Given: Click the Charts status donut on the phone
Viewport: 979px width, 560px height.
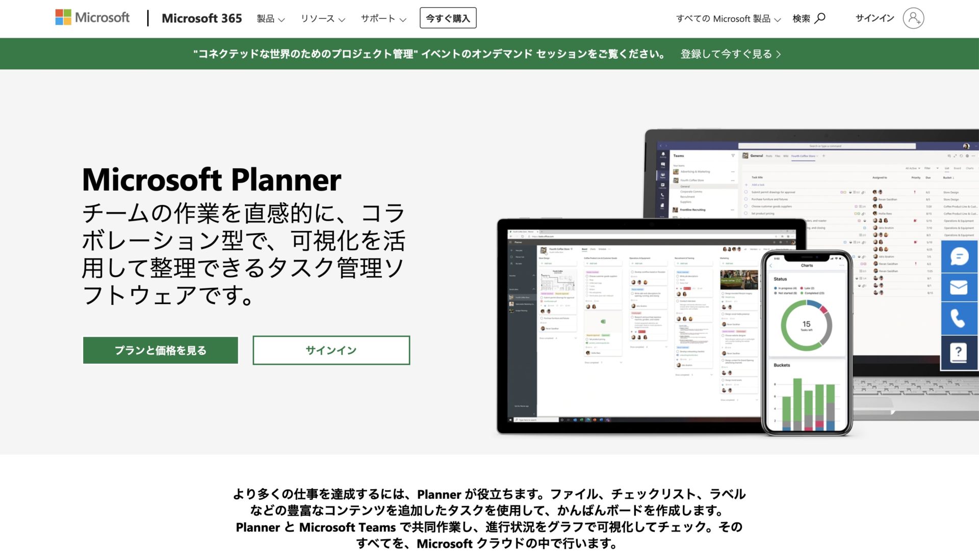Looking at the screenshot, I should [x=806, y=323].
